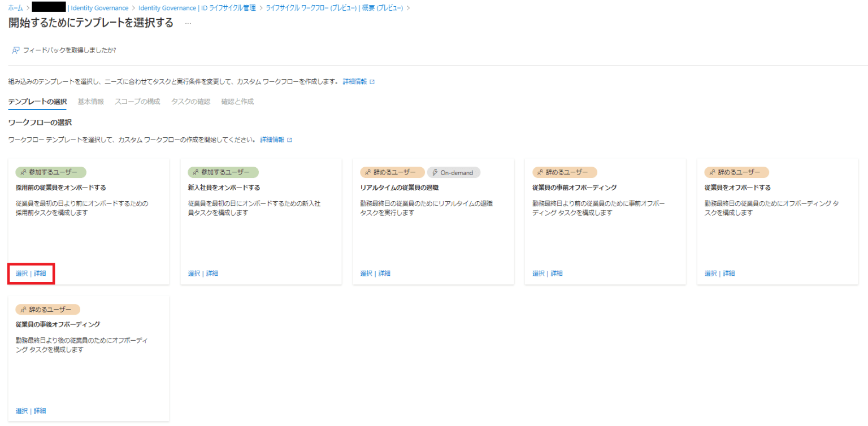Click the lightning icon in the On-demand badge
Viewport: 868px width, 426px height.
point(433,172)
